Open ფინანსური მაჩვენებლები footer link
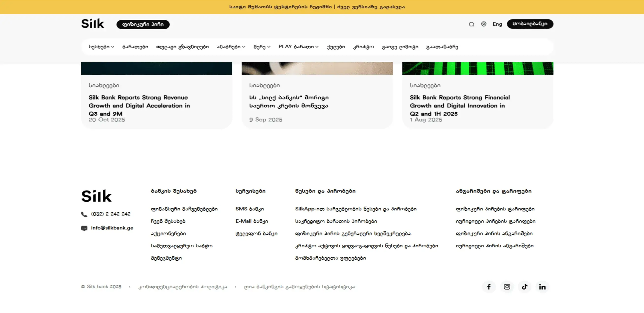The image size is (644, 313). tap(184, 209)
